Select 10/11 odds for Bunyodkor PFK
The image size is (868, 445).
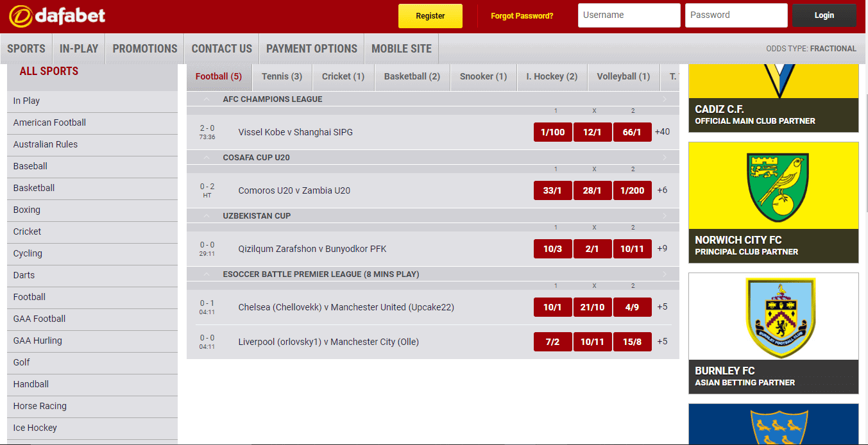(x=632, y=249)
